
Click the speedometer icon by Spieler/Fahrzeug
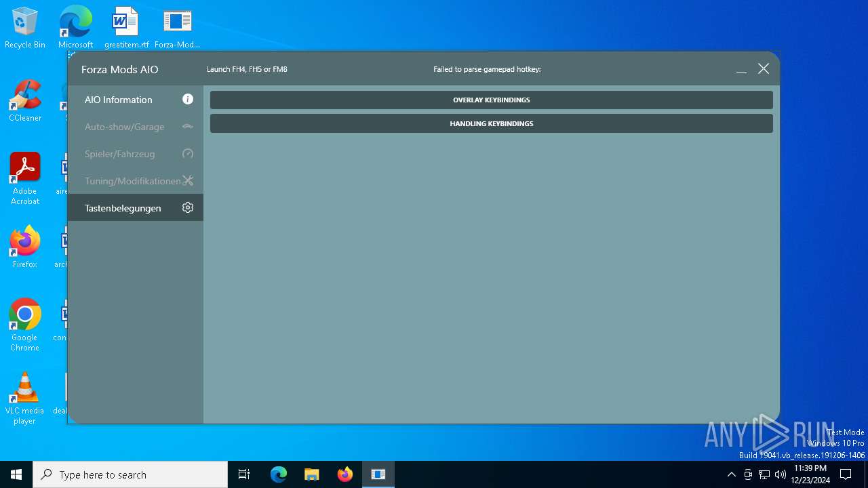(188, 153)
